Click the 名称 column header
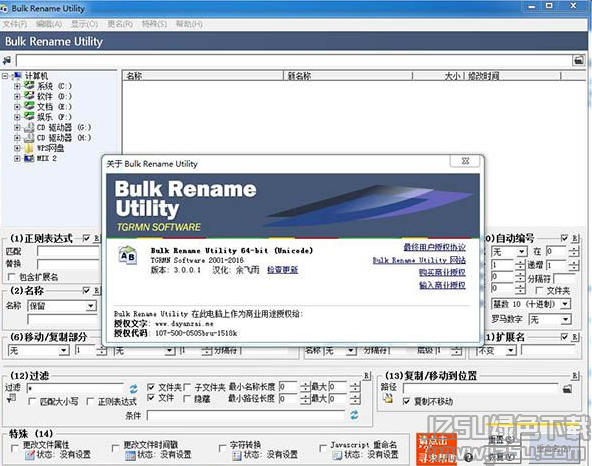 (x=203, y=76)
